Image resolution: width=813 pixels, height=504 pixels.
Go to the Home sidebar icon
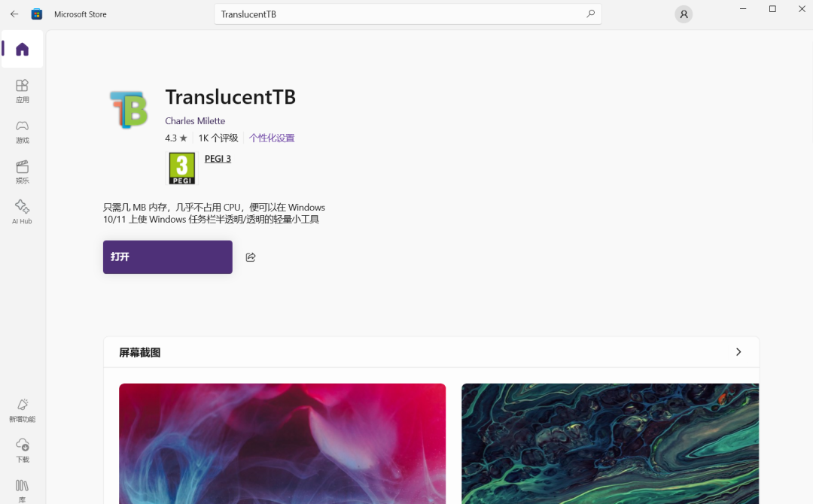[x=23, y=49]
